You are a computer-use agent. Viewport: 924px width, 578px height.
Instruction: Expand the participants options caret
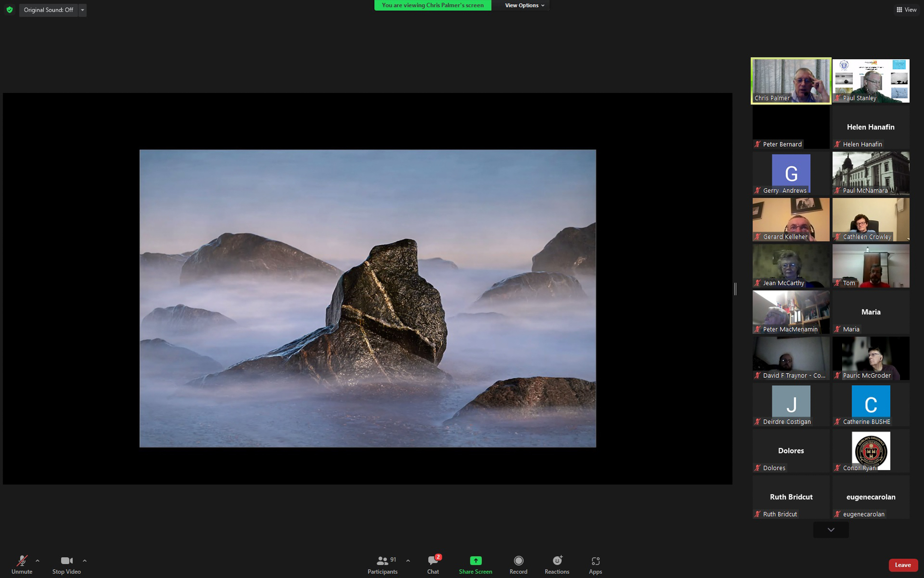[408, 560]
